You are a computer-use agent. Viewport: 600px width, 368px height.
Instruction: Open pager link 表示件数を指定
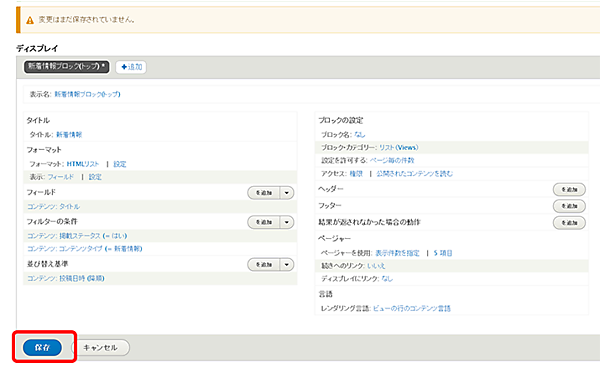coord(398,253)
